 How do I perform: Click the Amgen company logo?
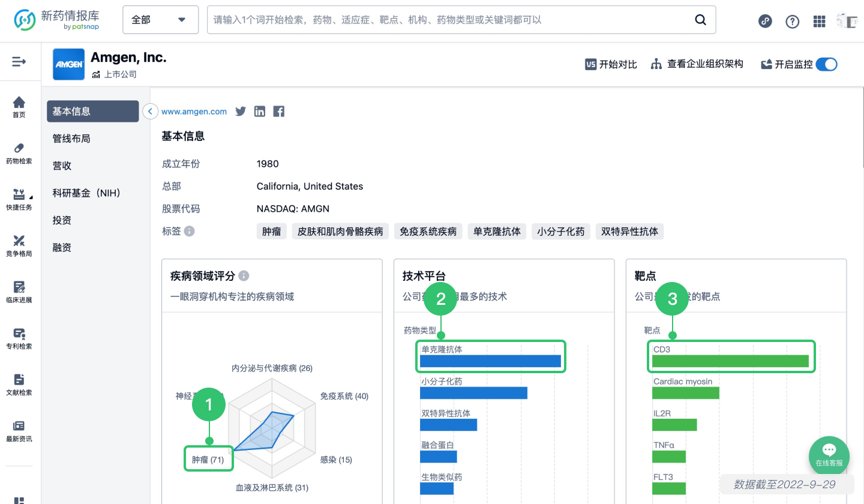point(68,64)
